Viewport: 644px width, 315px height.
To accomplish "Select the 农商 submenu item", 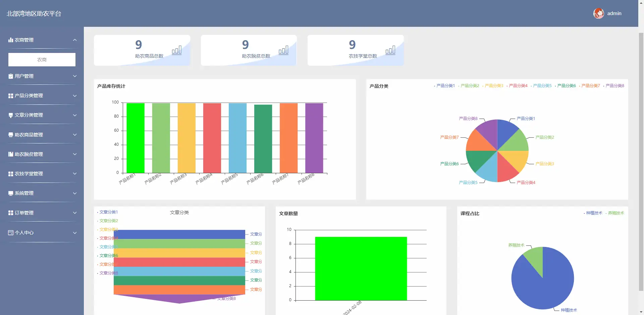I will coord(42,60).
